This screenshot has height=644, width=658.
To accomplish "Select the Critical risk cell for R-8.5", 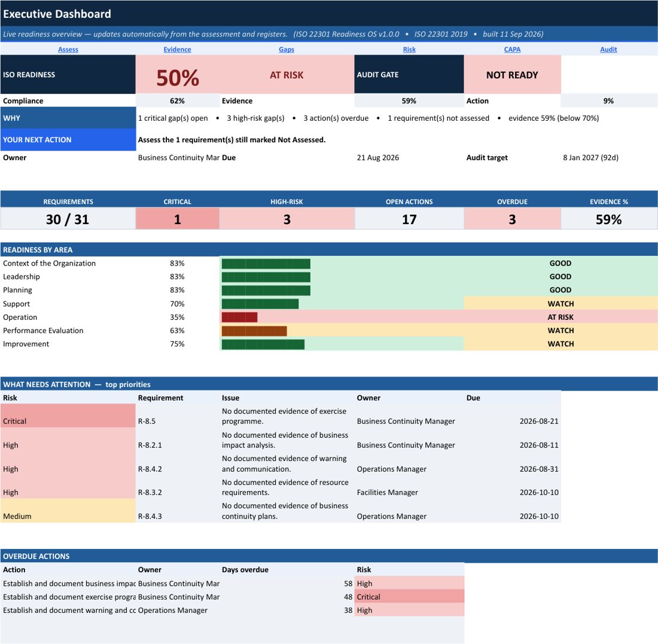I will coord(68,416).
